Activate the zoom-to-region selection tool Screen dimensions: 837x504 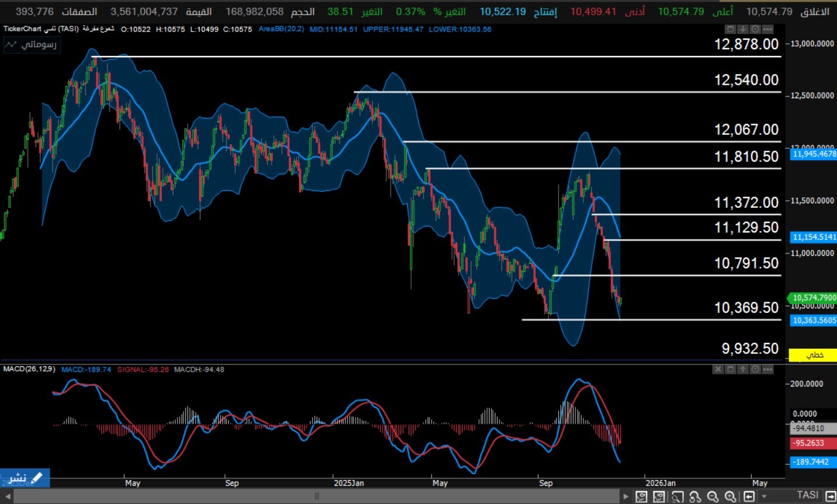677,497
